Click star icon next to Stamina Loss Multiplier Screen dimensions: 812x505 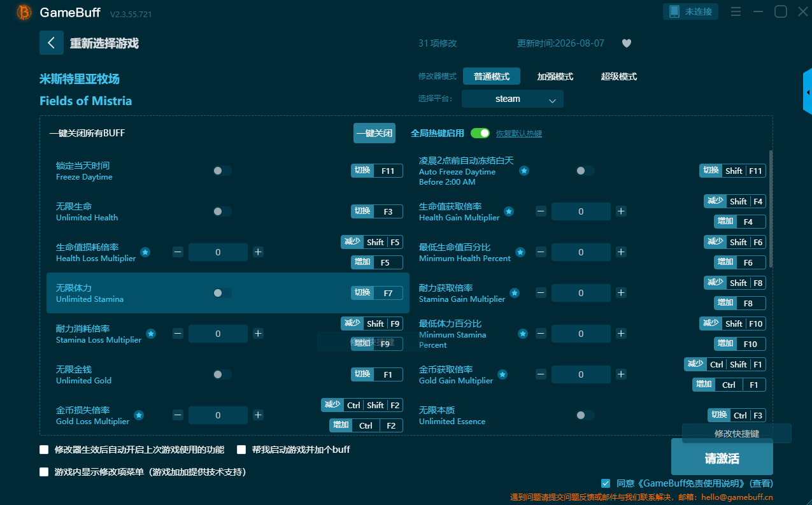[151, 334]
